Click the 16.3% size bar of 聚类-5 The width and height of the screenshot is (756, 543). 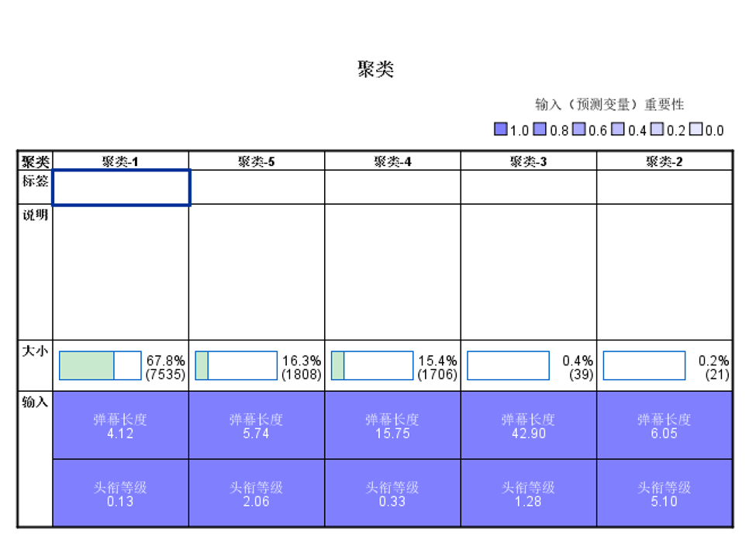point(236,365)
